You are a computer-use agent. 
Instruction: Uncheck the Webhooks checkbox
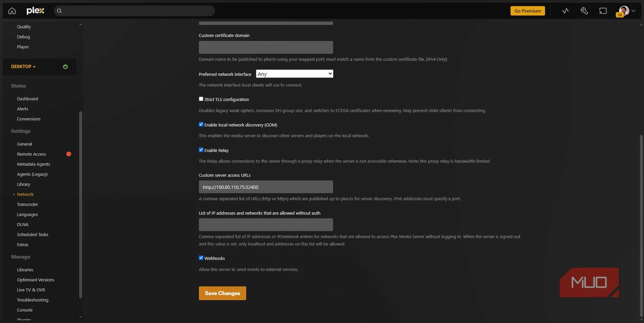[201, 258]
